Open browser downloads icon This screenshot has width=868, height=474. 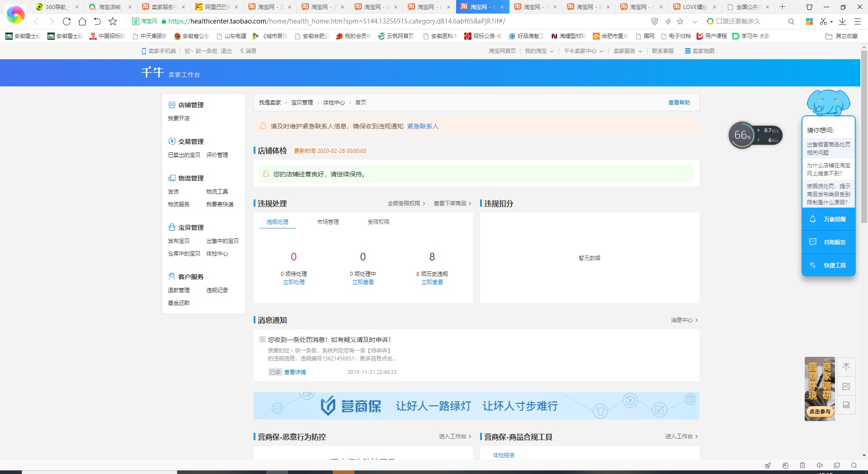[x=842, y=21]
